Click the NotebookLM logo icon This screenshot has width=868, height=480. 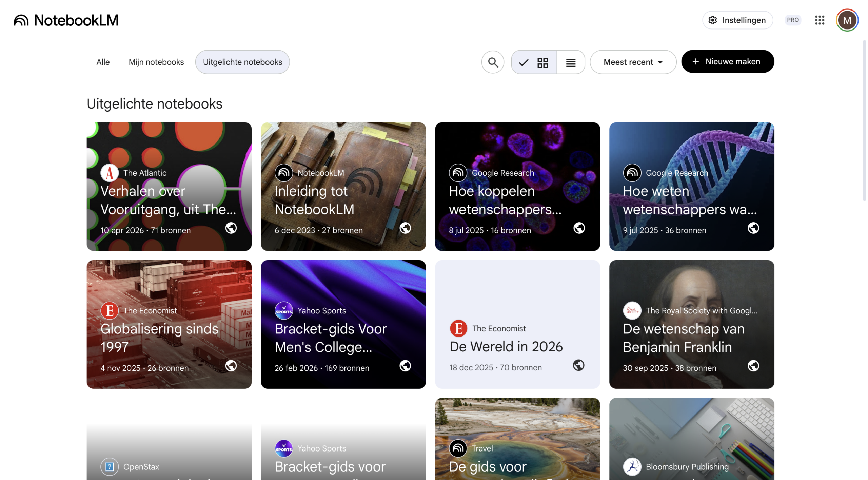[21, 20]
